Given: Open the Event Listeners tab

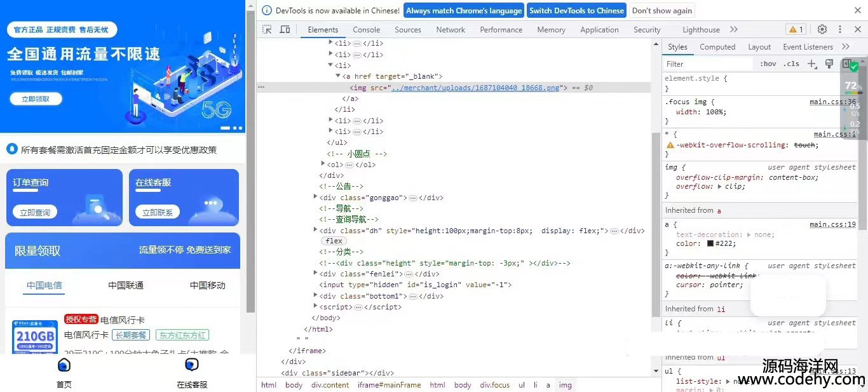Looking at the screenshot, I should click(x=808, y=46).
